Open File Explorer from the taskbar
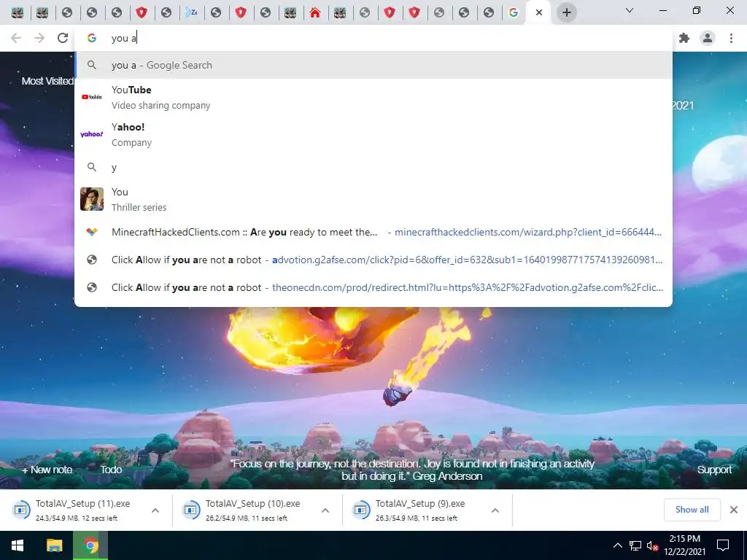 (54, 545)
